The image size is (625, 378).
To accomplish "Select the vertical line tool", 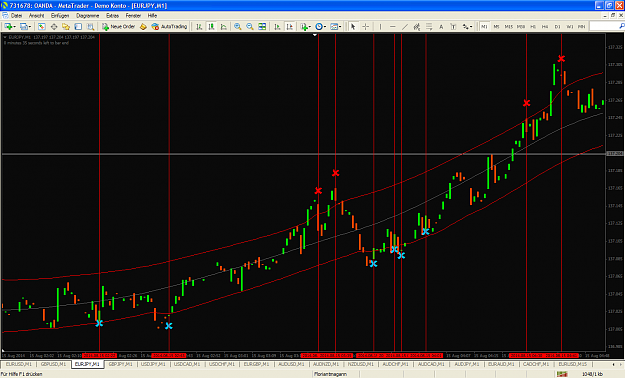I will coord(380,26).
